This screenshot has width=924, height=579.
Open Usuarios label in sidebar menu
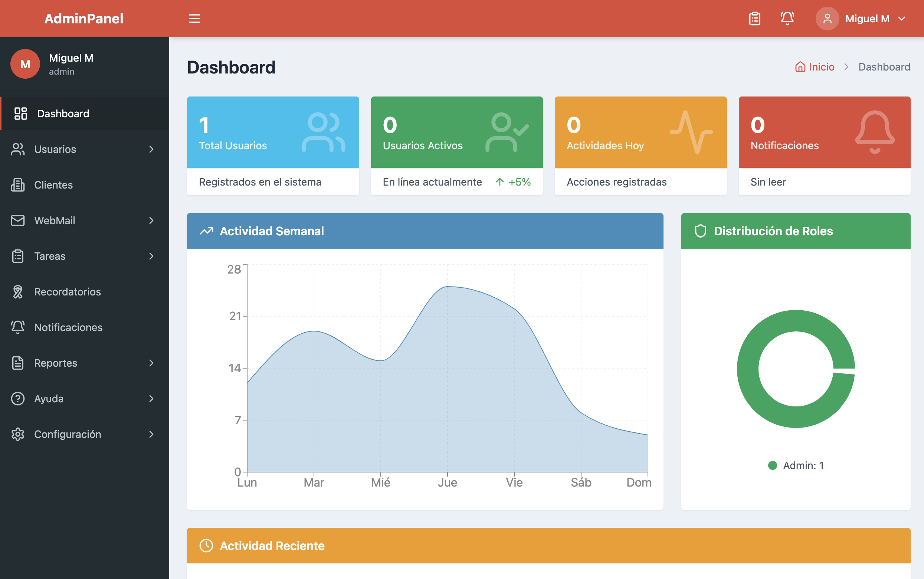(x=55, y=149)
